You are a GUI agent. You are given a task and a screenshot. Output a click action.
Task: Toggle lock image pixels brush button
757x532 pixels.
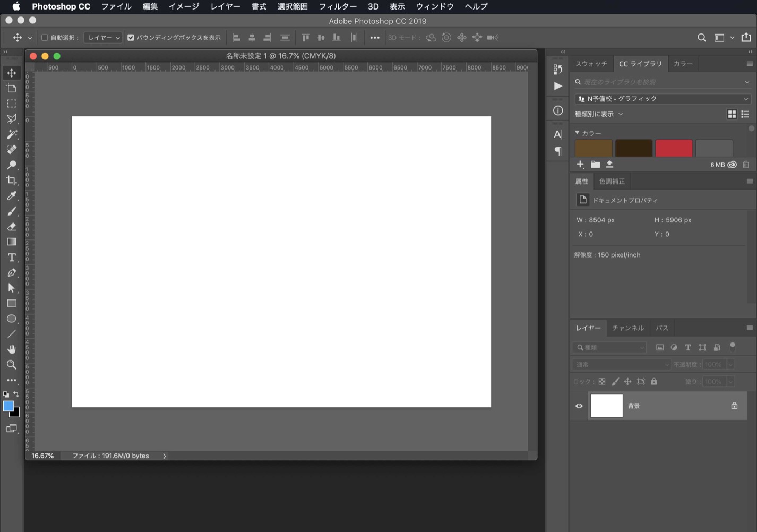tap(615, 381)
